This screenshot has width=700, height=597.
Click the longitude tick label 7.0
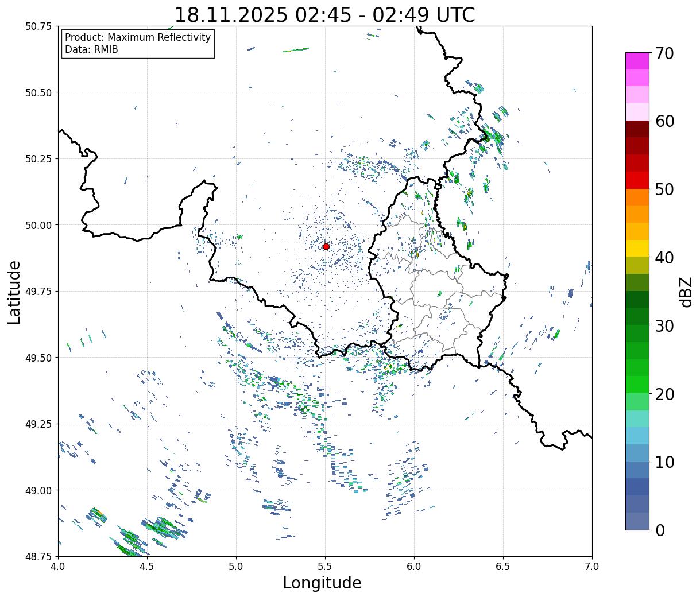(592, 567)
